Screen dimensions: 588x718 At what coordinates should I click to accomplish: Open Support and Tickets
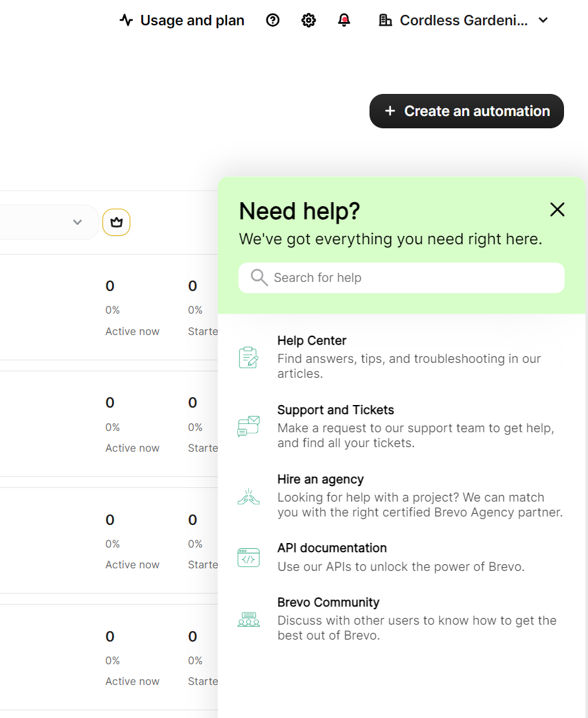[x=335, y=410]
